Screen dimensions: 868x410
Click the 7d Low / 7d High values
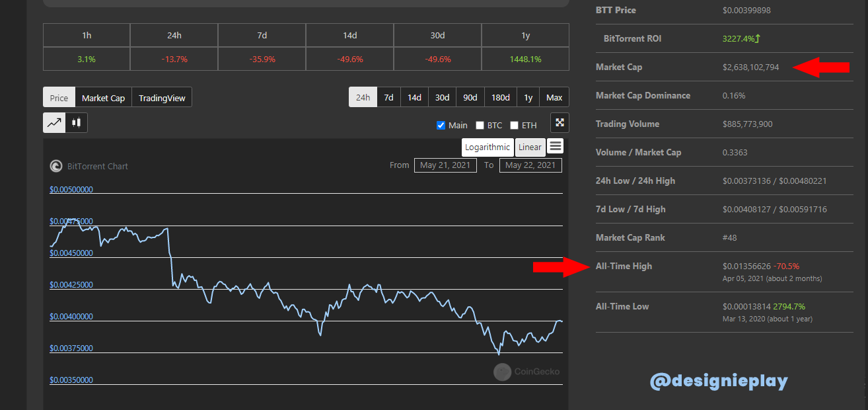coord(775,209)
